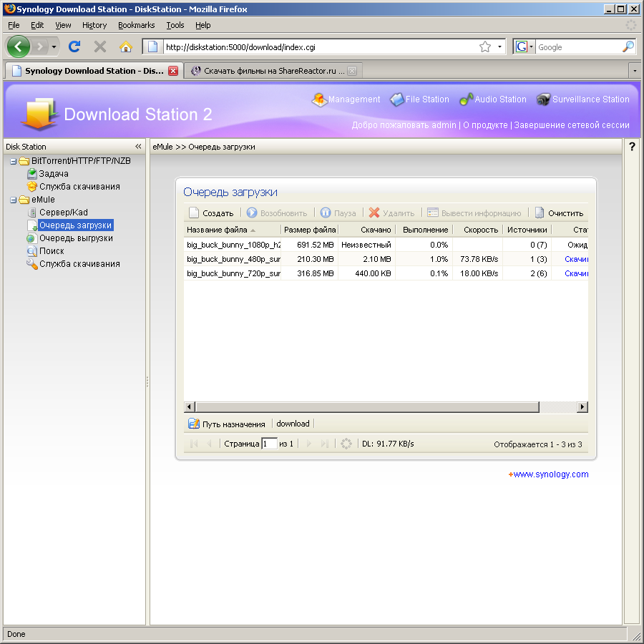Collapse the eMule tree node
Image resolution: width=644 pixels, height=644 pixels.
[13, 200]
